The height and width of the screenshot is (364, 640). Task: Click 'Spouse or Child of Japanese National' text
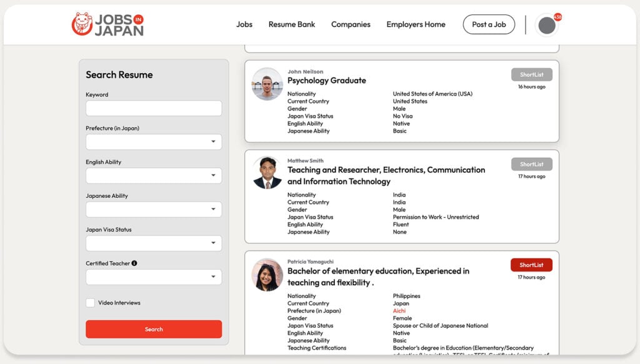point(440,326)
